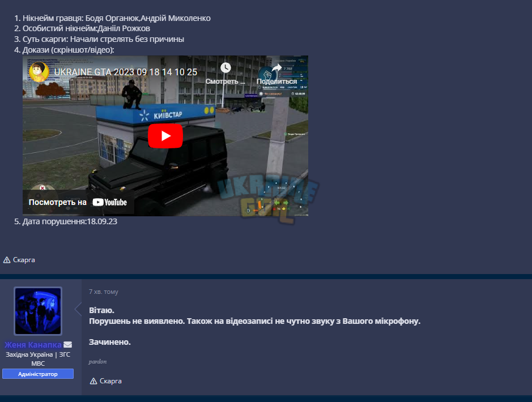The width and height of the screenshot is (532, 402).
Task: Click warning triangle icon in first post
Action: coord(7,260)
